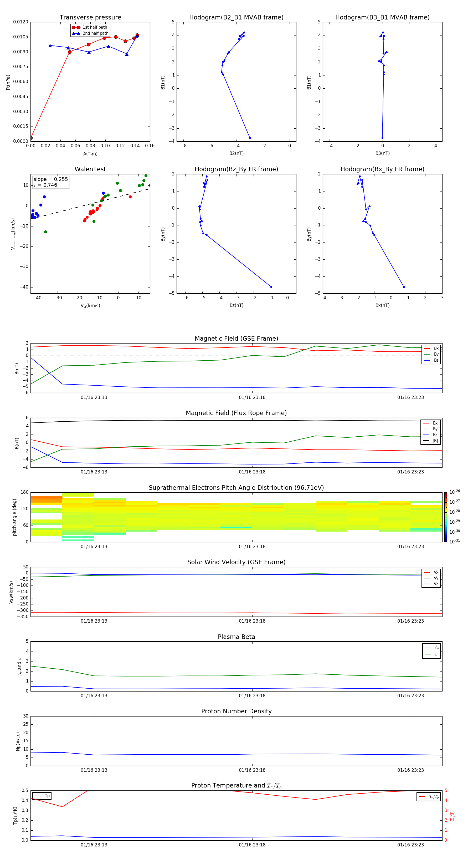473x868 pixels.
Task: Click the lowest point in the Bz_By FR frame hodogram
Action: (x=271, y=287)
